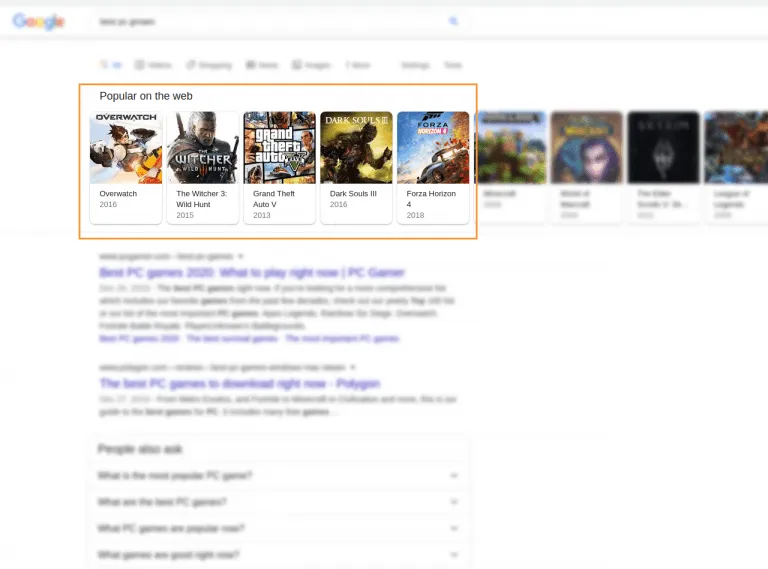
Task: Click the 2015 year under The Witcher 3
Action: point(185,215)
